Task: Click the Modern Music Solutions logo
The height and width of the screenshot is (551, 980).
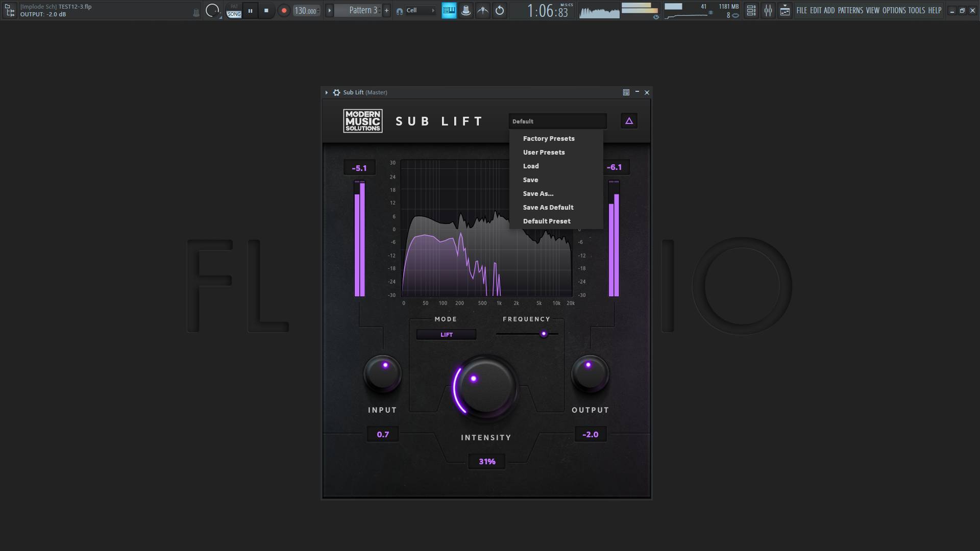Action: pos(363,121)
